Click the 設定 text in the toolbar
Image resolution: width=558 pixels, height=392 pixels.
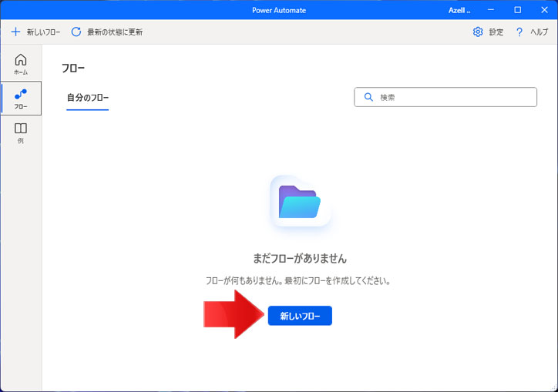point(496,32)
